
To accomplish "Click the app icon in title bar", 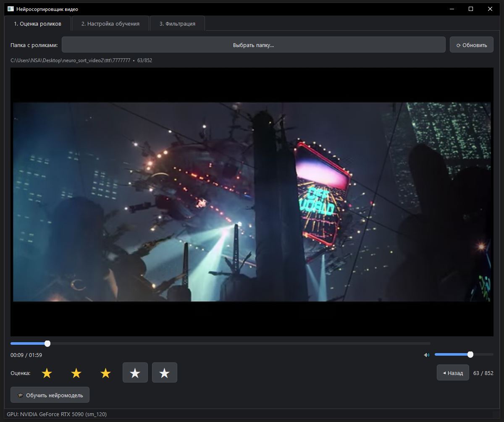I will (x=10, y=9).
